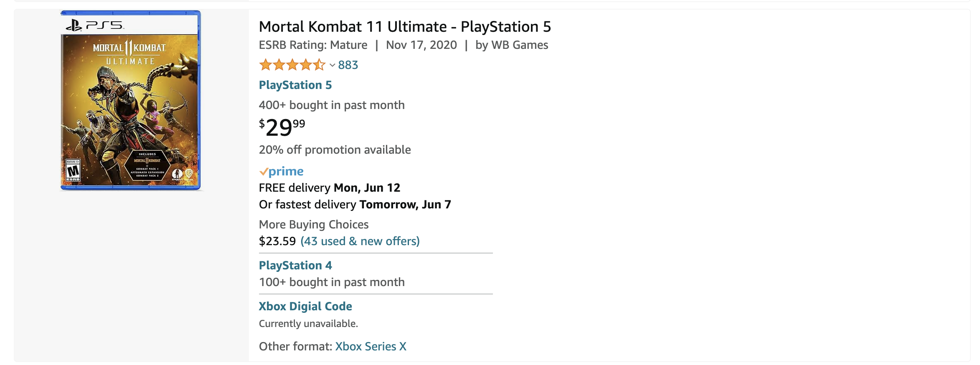Click the $23.59 More Buying Choices price
Screen dimensions: 980x365
tap(277, 241)
